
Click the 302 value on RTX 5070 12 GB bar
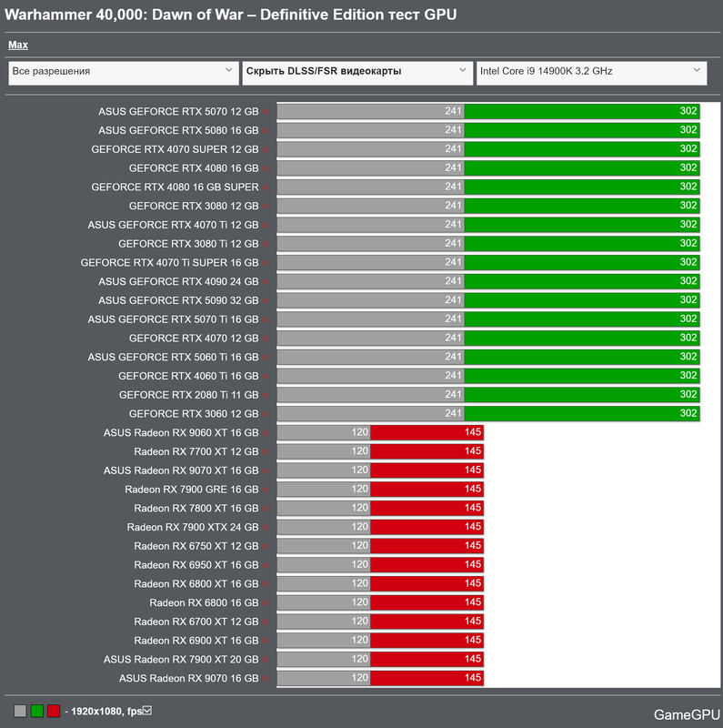688,111
